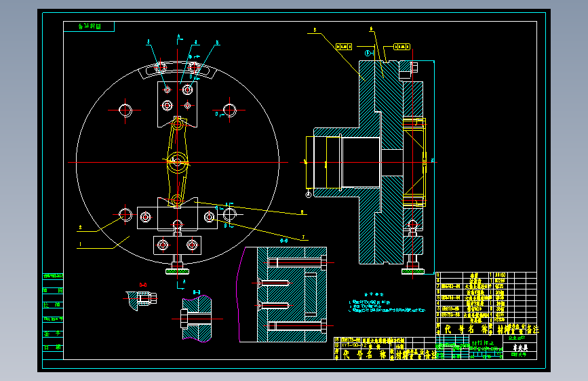Click the right yellow tolerance frame

[401, 47]
